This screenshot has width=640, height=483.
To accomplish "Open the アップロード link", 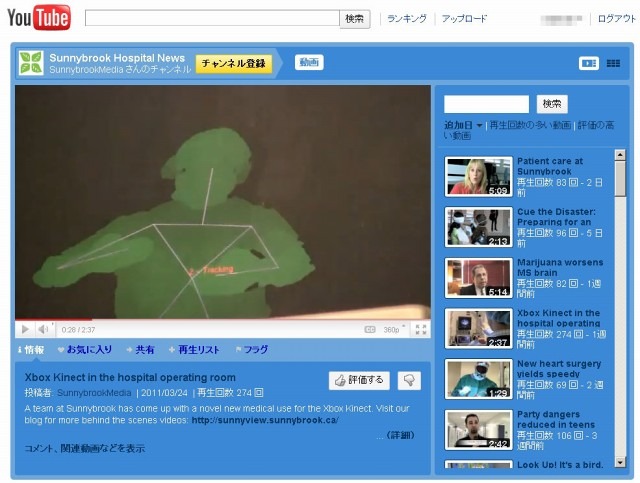I will (464, 19).
